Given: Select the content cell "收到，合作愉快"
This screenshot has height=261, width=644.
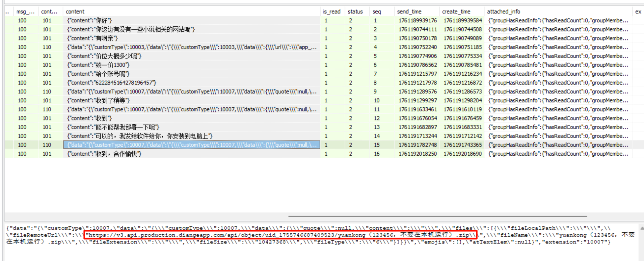Looking at the screenshot, I should click(x=104, y=154).
